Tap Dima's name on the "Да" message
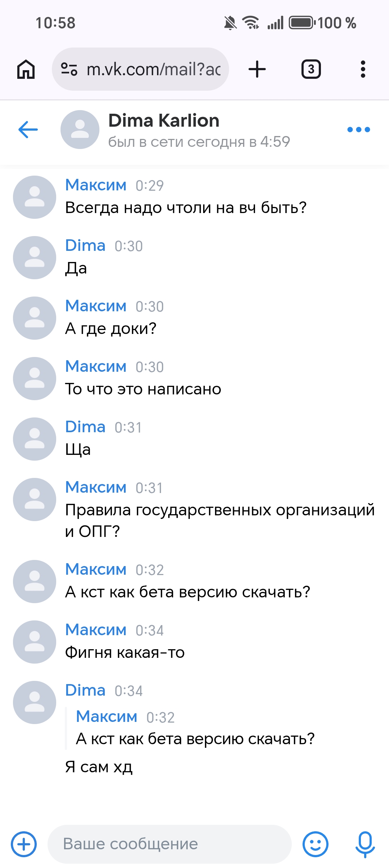The width and height of the screenshot is (389, 868). [85, 246]
